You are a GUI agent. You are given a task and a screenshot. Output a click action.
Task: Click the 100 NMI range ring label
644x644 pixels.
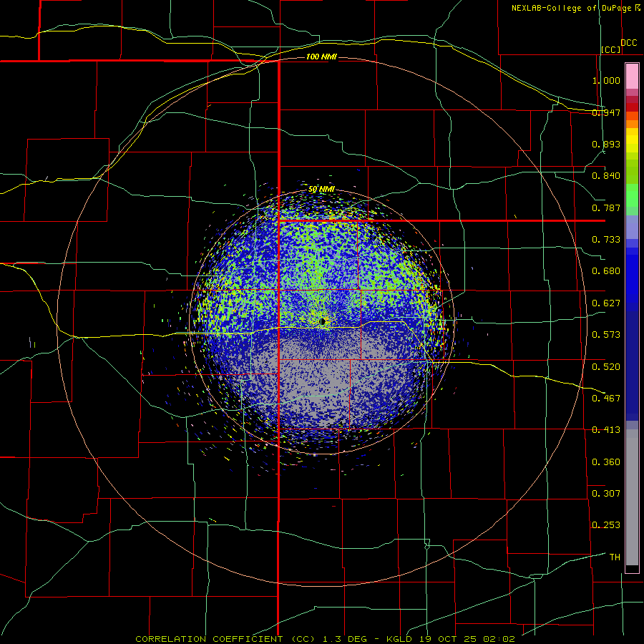321,57
